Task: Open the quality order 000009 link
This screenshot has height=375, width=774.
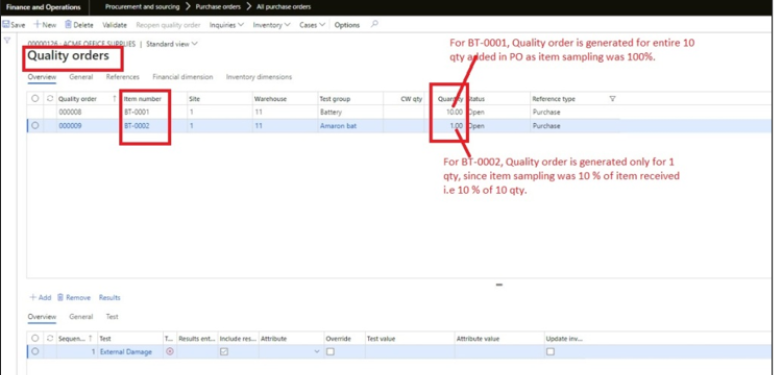Action: click(x=70, y=126)
